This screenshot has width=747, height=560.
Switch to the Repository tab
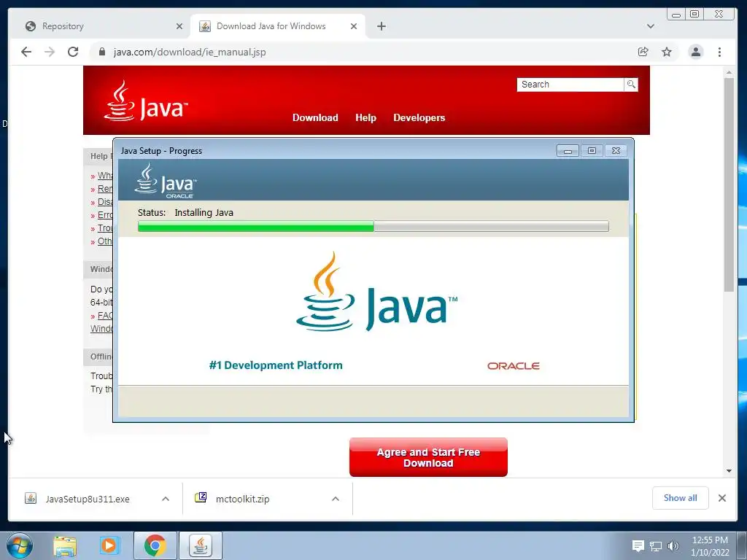[x=100, y=26]
